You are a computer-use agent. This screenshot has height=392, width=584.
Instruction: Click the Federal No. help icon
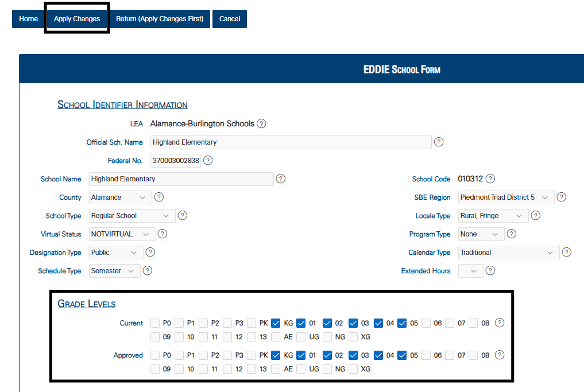207,161
